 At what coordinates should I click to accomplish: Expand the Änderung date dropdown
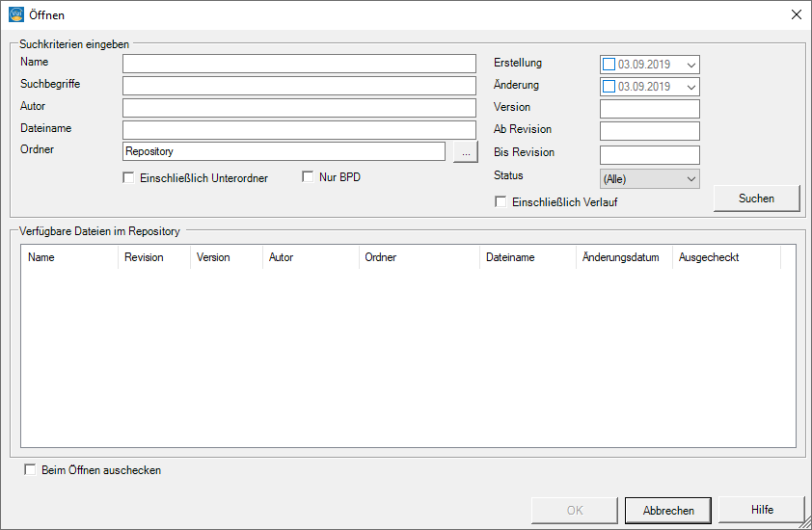pos(690,87)
